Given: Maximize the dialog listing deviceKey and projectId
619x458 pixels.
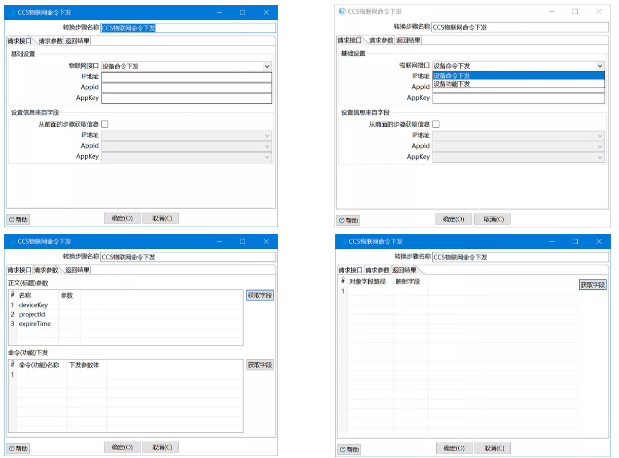Looking at the screenshot, I should pyautogui.click(x=241, y=241).
